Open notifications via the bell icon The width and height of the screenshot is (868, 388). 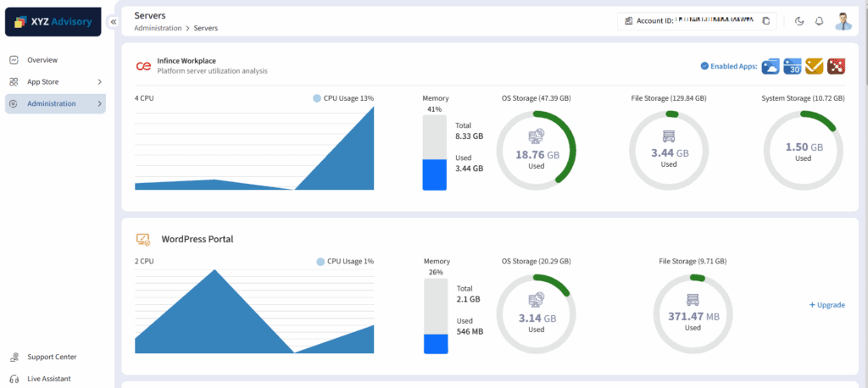click(x=819, y=21)
